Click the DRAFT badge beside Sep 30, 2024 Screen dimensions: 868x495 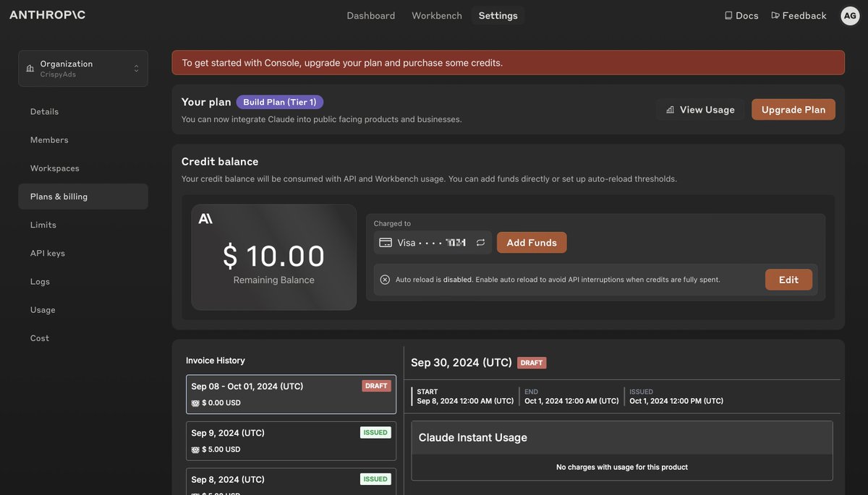tap(532, 363)
